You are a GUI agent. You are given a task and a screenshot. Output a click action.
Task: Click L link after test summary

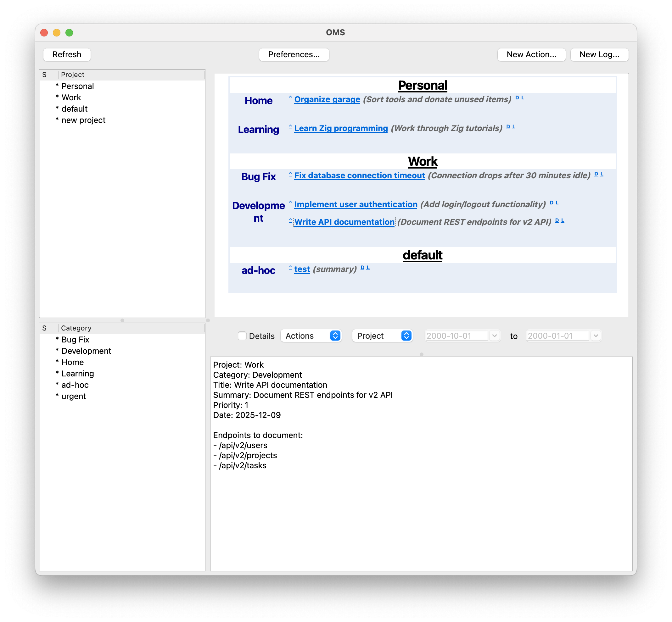click(368, 268)
